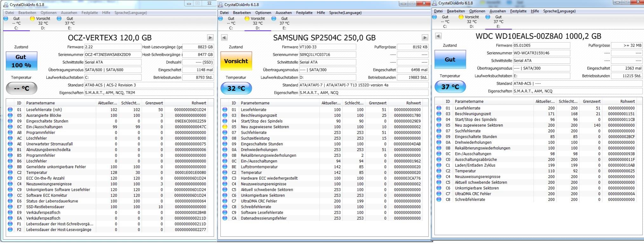Click status dot of Lesefehlerrate (roh) row
This screenshot has height=245, width=644.
click(10, 109)
